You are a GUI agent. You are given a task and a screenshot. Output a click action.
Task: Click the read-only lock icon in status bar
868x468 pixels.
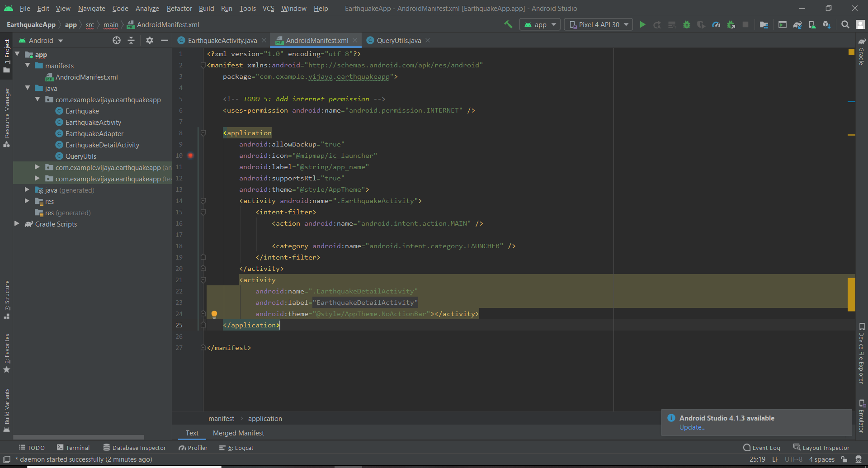(x=844, y=459)
